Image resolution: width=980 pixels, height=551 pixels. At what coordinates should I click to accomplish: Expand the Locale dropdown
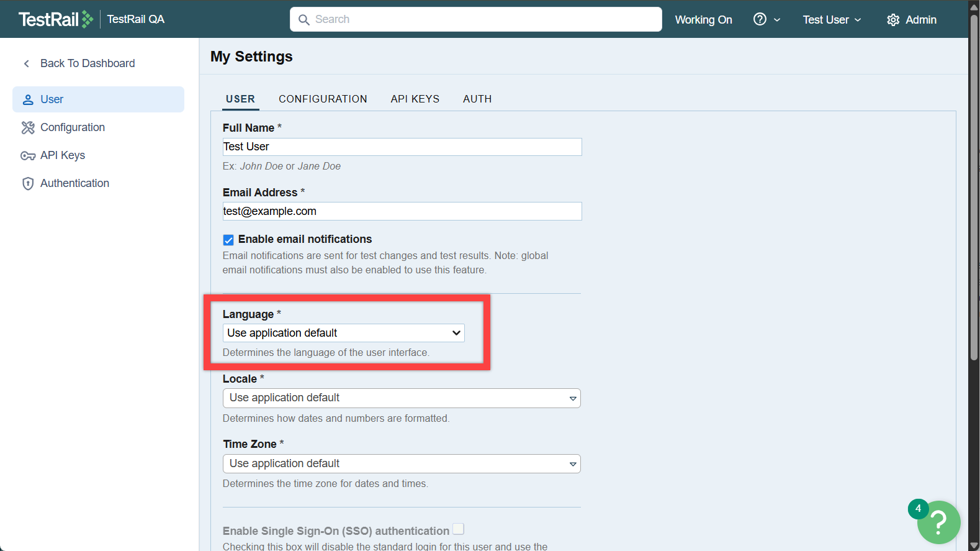point(401,398)
